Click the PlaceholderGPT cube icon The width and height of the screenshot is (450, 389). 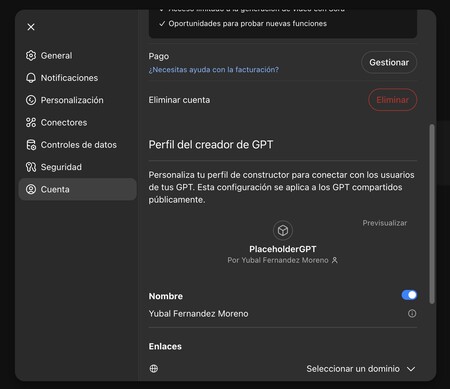tap(283, 230)
